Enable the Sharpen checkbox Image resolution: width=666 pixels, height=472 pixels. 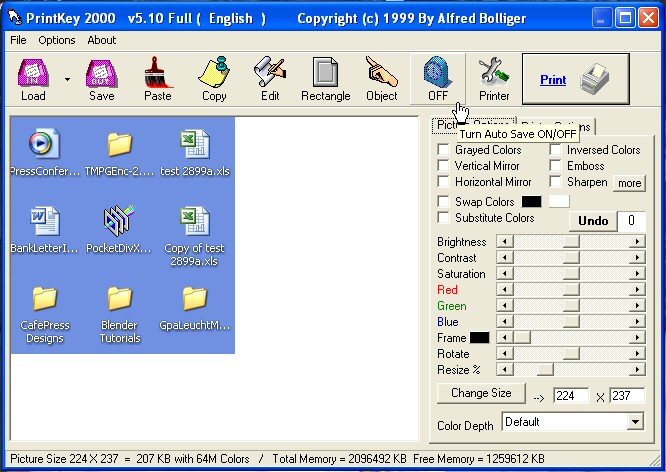pos(556,181)
